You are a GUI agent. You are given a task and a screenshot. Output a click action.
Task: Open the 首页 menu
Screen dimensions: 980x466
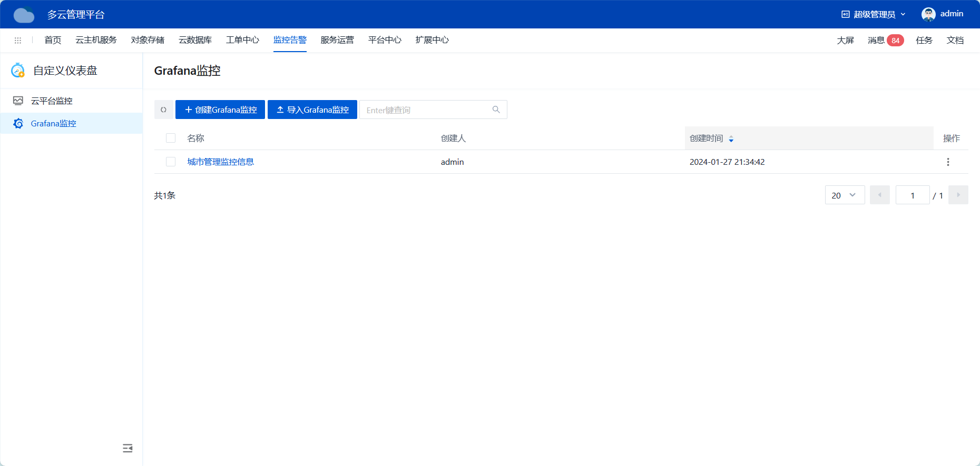coord(53,40)
